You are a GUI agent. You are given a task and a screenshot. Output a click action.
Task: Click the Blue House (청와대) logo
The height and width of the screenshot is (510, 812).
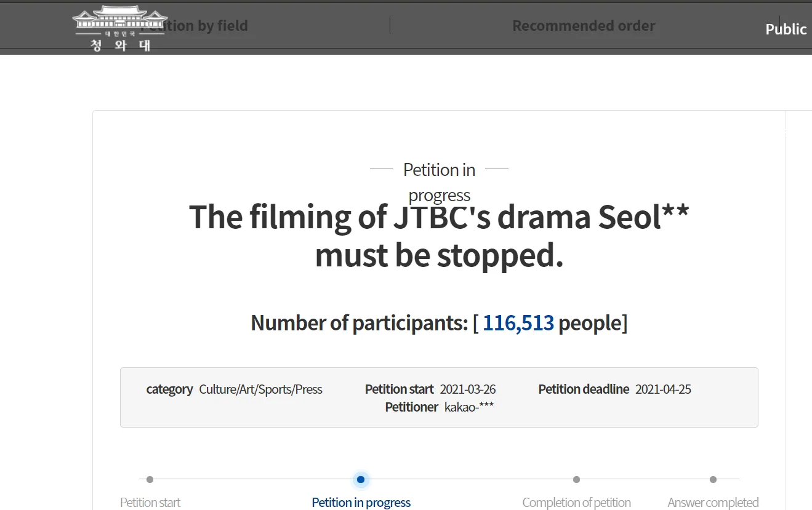[x=120, y=29]
